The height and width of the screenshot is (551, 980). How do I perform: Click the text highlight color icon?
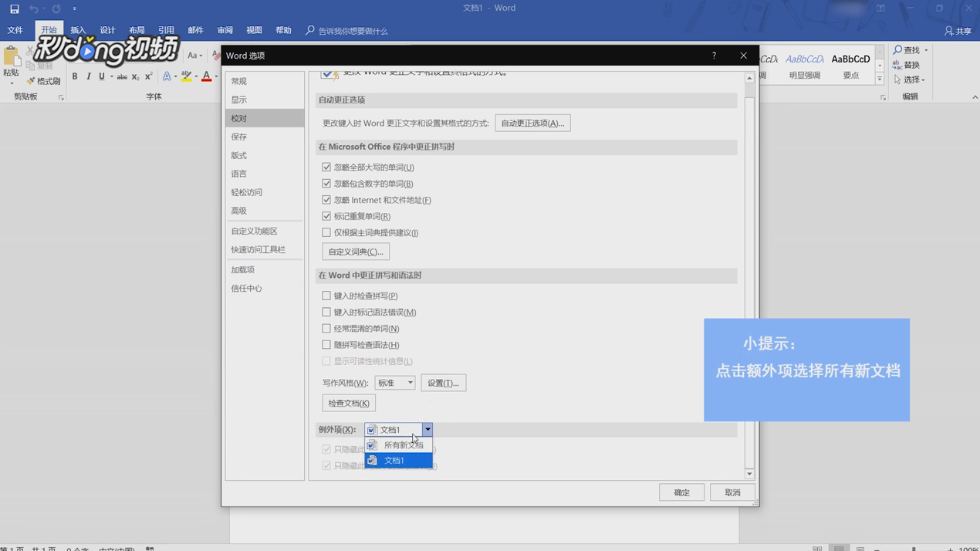187,76
